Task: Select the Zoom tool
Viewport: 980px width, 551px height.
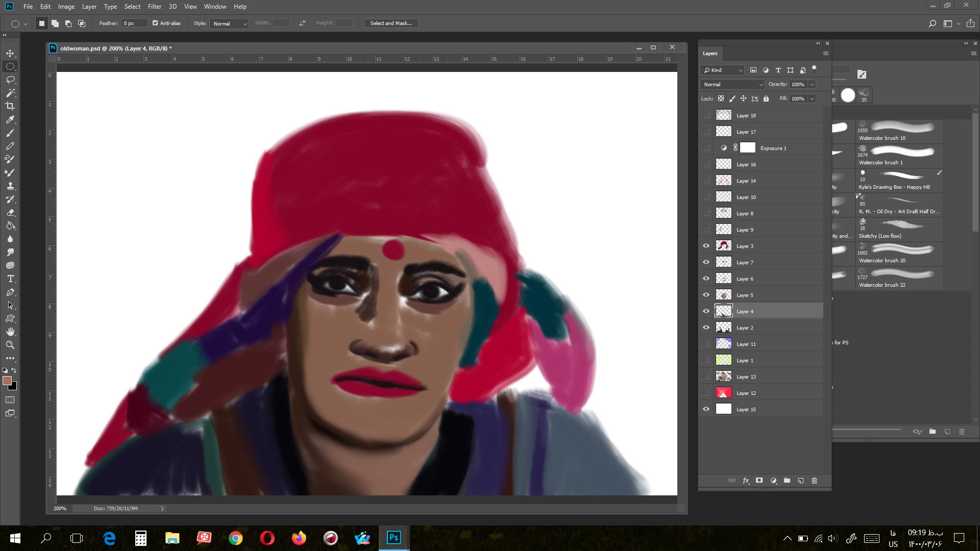Action: pos(10,345)
